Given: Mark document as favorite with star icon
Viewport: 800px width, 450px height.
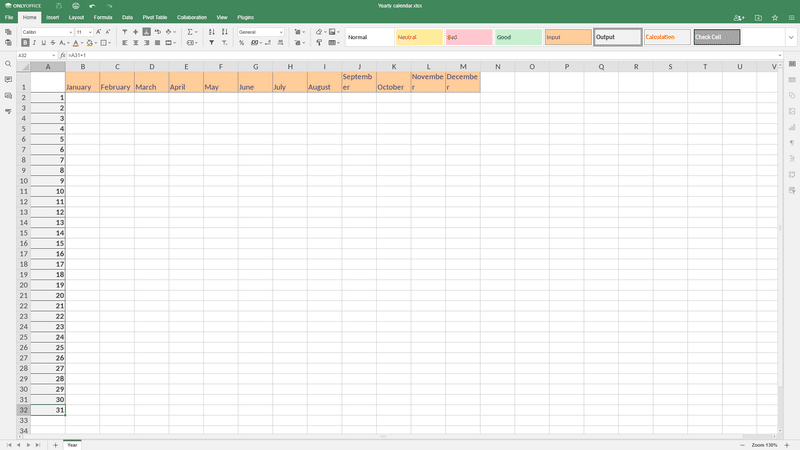Looking at the screenshot, I should point(775,17).
